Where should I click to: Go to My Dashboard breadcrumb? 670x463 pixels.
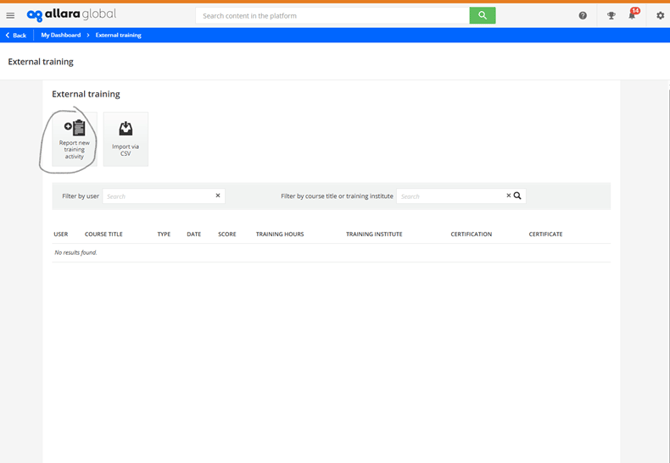coord(60,35)
